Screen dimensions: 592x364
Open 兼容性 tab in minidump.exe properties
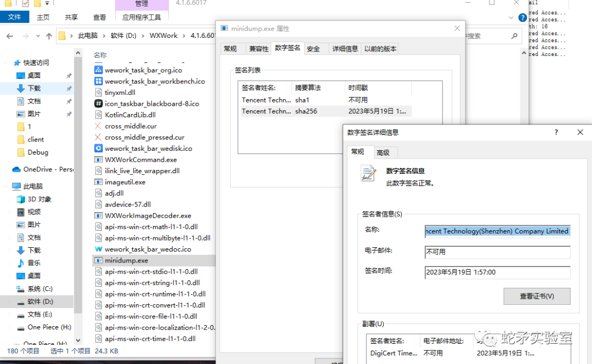point(259,49)
